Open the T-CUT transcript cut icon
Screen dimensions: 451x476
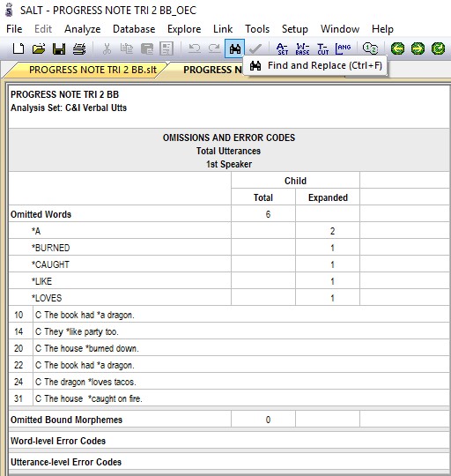(x=322, y=48)
